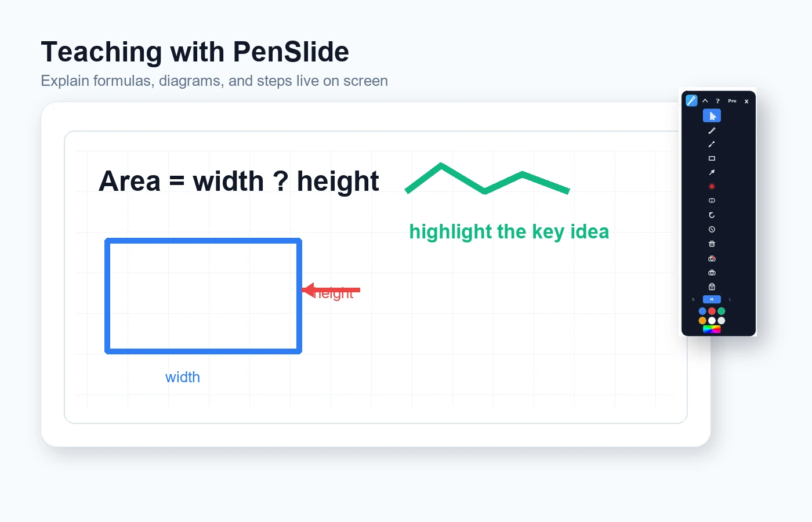Click the Pro upgrade button
Image resolution: width=812 pixels, height=522 pixels.
point(732,101)
